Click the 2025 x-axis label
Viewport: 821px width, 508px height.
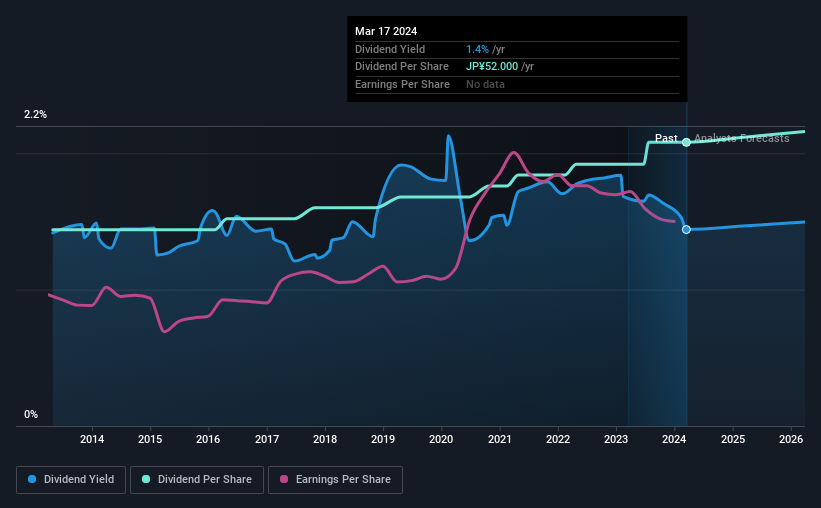[x=733, y=439]
